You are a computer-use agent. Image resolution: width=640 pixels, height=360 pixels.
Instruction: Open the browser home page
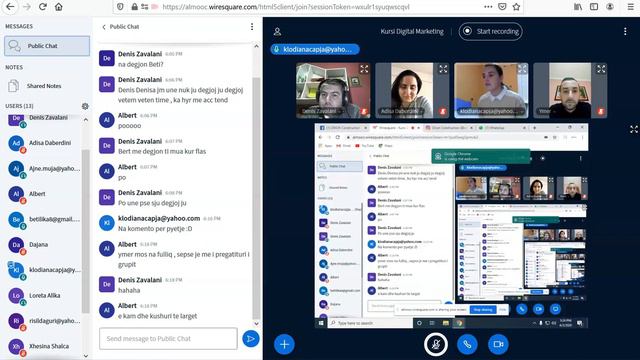click(x=59, y=7)
